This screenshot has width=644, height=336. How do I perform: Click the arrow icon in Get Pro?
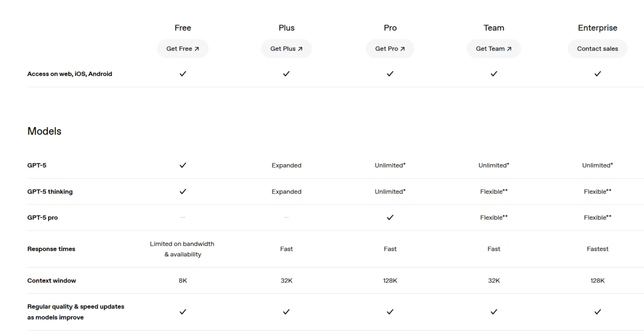tap(403, 49)
